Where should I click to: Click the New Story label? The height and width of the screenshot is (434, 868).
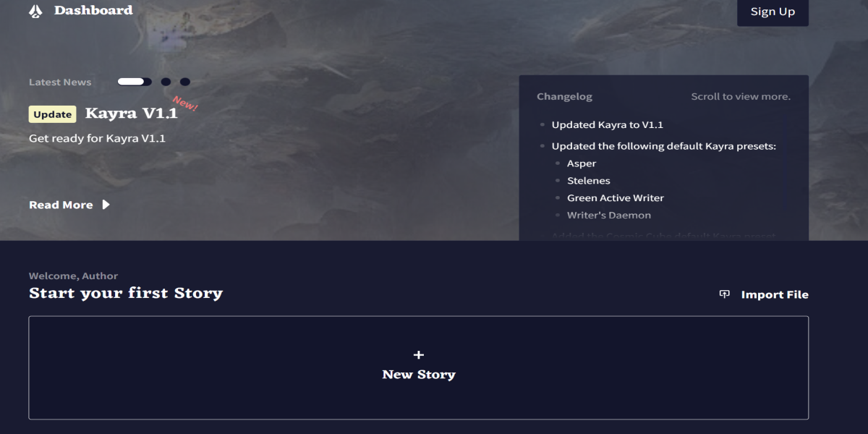click(419, 375)
